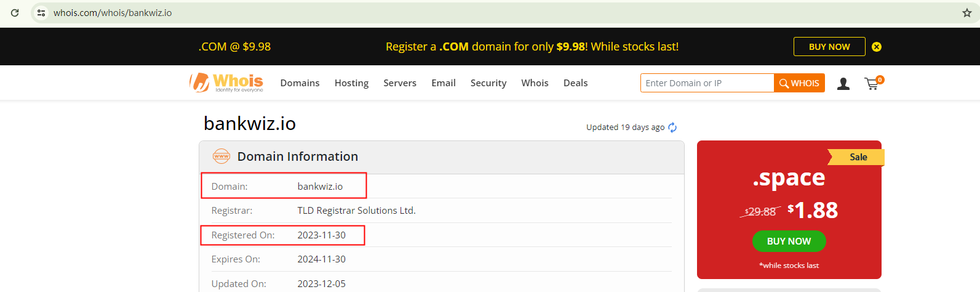Bookmark this page with the star icon

(966, 12)
